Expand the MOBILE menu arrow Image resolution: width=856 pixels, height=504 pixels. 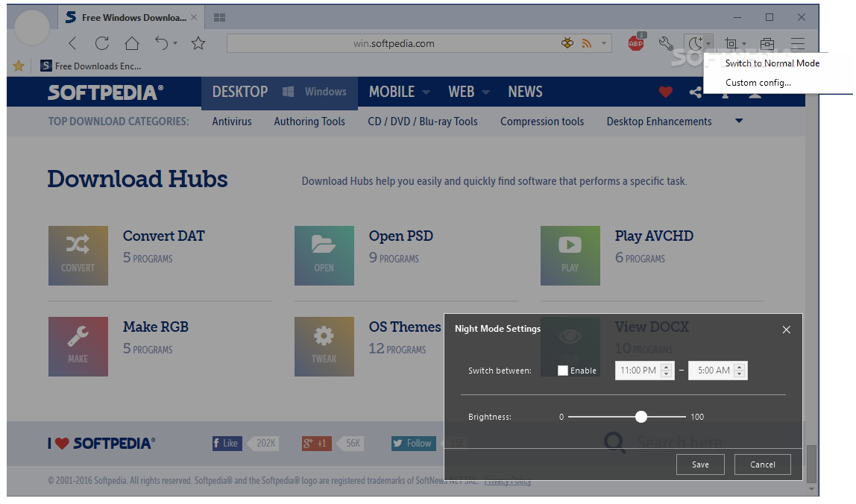click(x=427, y=92)
